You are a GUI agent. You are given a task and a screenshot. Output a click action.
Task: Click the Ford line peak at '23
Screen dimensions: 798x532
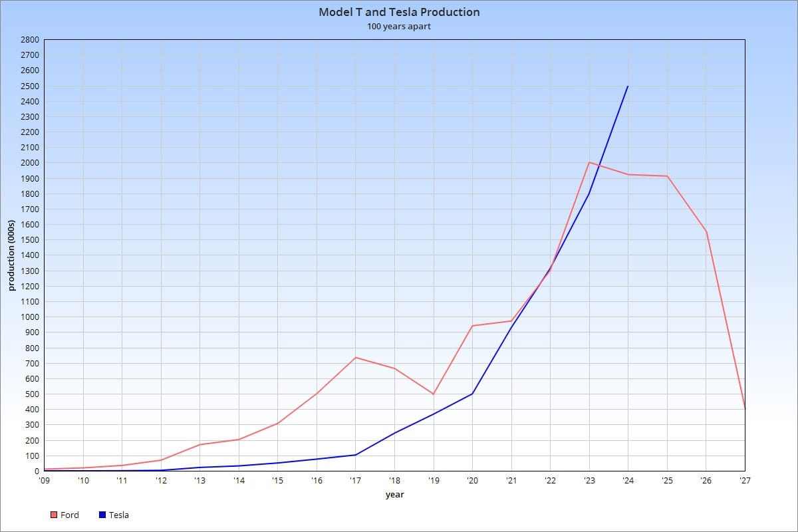(589, 162)
